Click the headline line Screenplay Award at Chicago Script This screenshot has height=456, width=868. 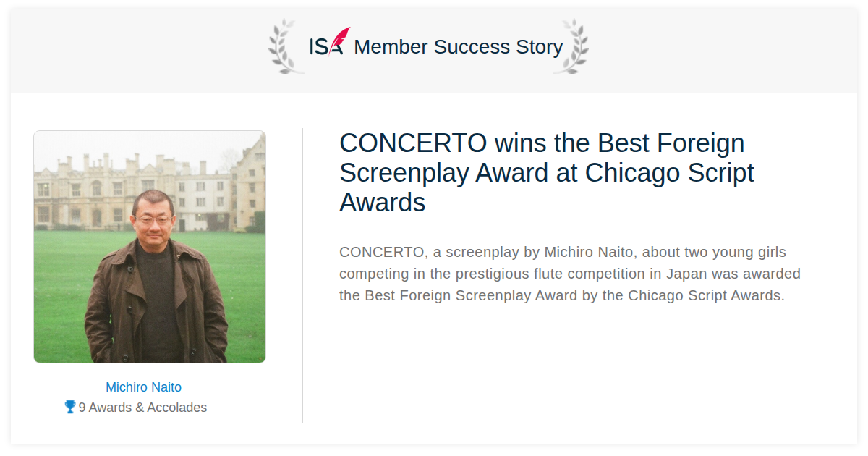click(547, 173)
